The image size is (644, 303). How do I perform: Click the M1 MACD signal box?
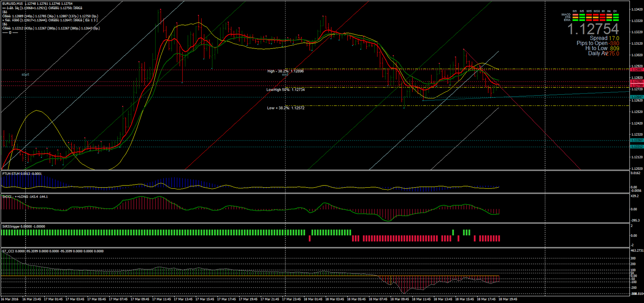575,15
